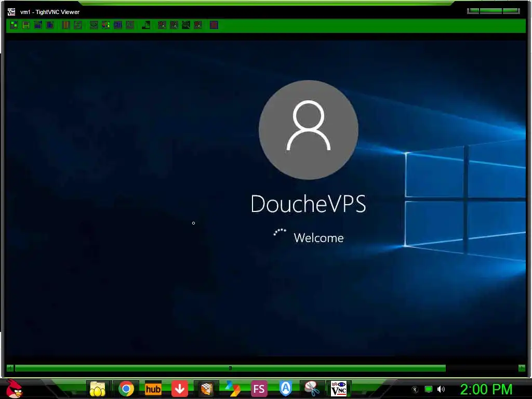Send Ctrl+Alt+Del to the remote machine
Image resolution: width=532 pixels, height=399 pixels.
pos(94,25)
